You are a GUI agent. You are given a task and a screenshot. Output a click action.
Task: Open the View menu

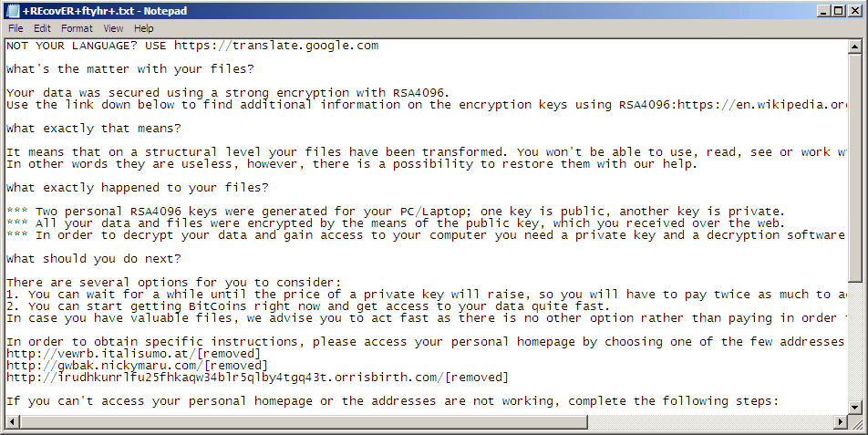pyautogui.click(x=113, y=28)
